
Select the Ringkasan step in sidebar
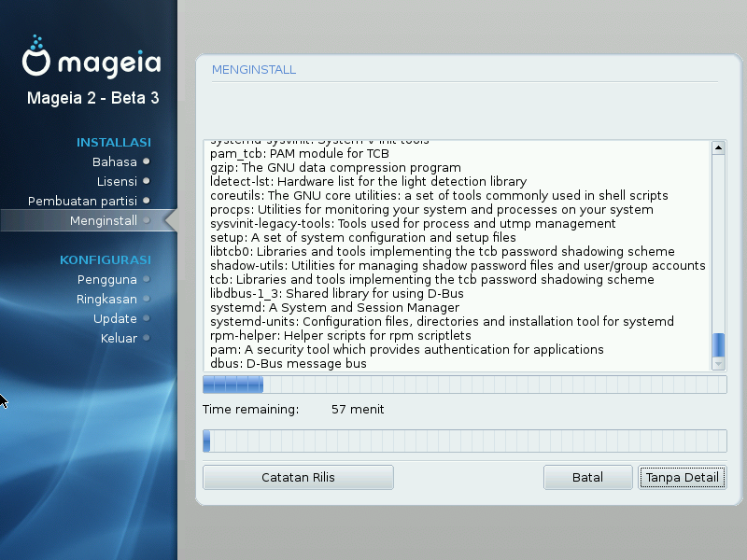(x=106, y=299)
